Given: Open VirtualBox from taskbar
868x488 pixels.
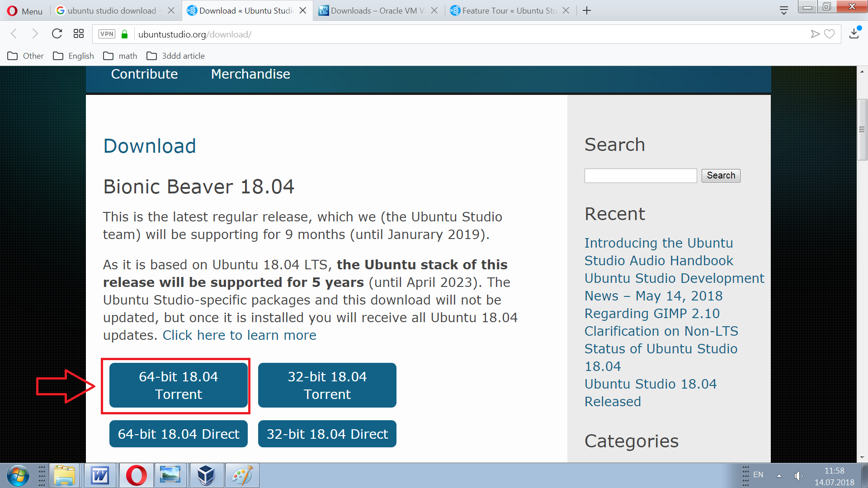Looking at the screenshot, I should [206, 475].
